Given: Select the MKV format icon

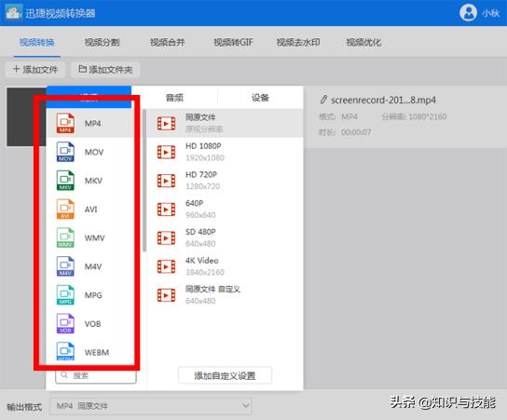Looking at the screenshot, I should 65,181.
